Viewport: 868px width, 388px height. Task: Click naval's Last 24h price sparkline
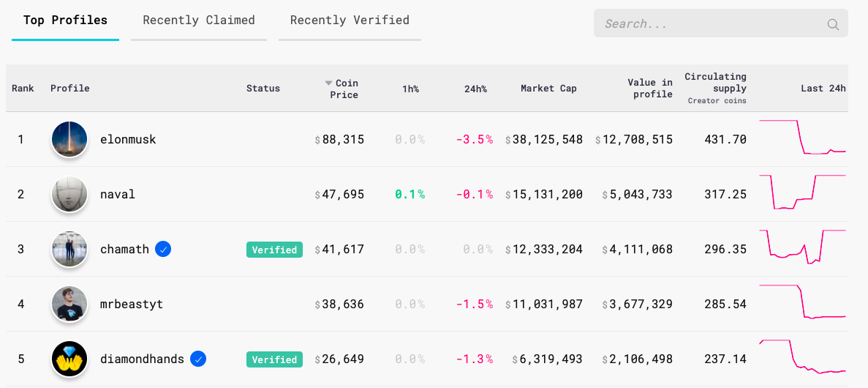[x=803, y=192]
